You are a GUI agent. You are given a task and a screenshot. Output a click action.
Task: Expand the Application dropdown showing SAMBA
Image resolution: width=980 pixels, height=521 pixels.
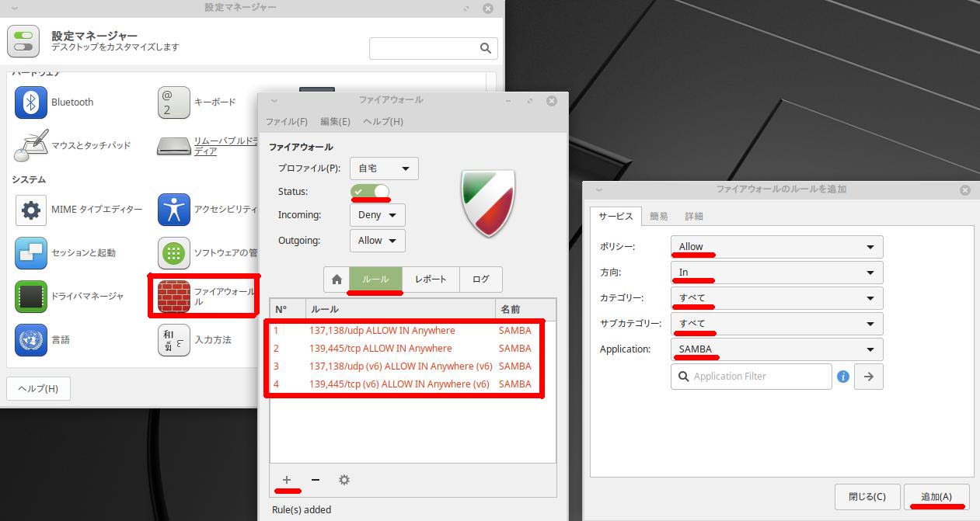(776, 349)
